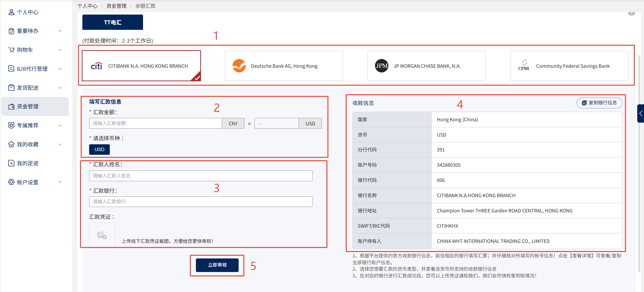The width and height of the screenshot is (644, 292).
Task: Open 发货配送 label in the sidebar
Action: point(28,88)
